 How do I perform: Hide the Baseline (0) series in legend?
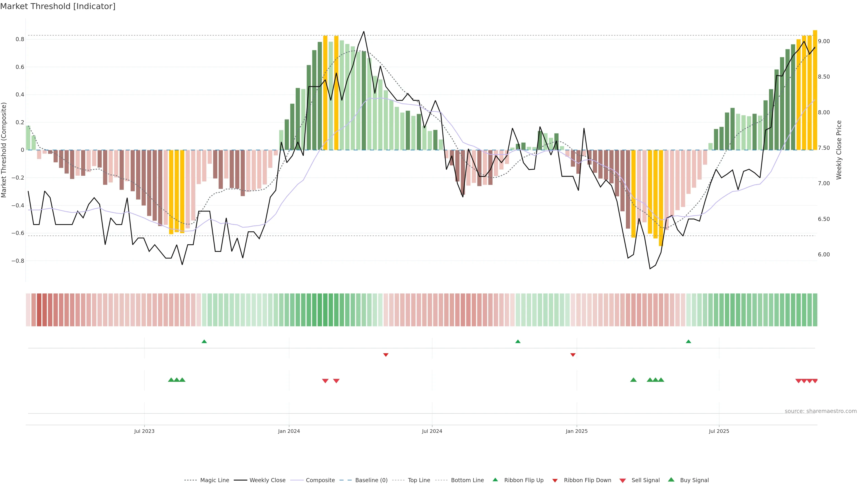coord(371,480)
